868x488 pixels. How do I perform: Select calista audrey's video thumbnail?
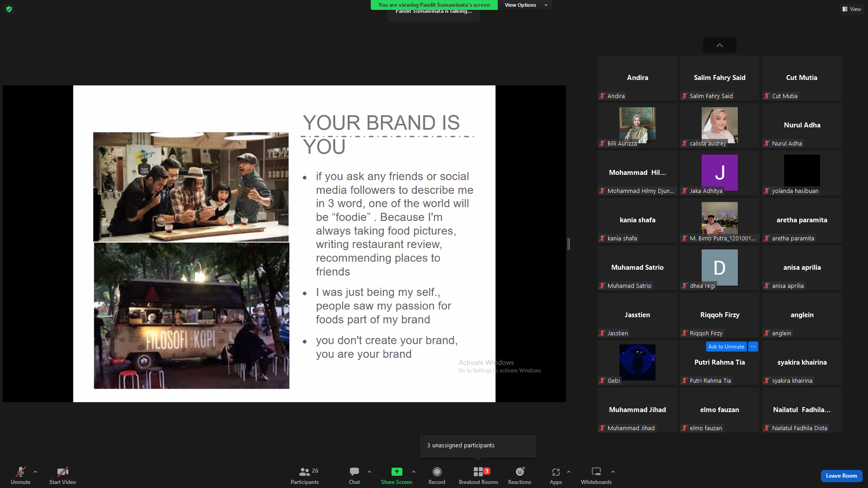[720, 125]
